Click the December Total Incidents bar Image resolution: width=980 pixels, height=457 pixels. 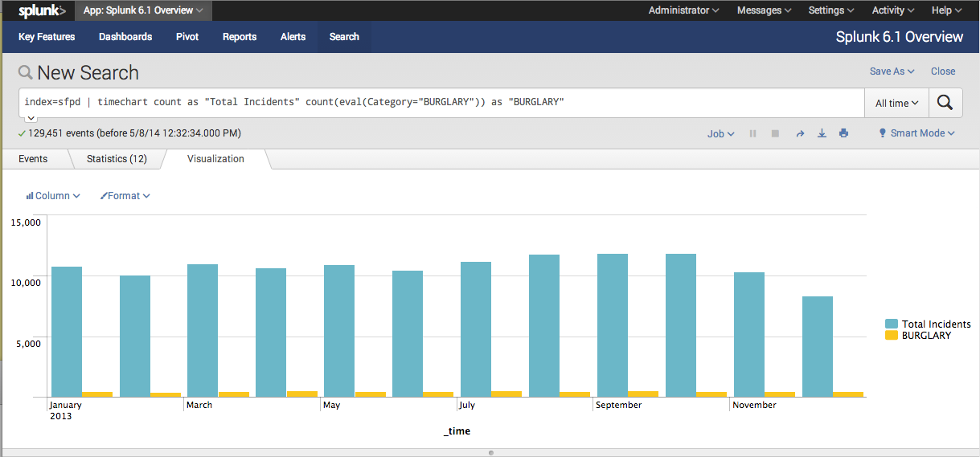coord(818,346)
